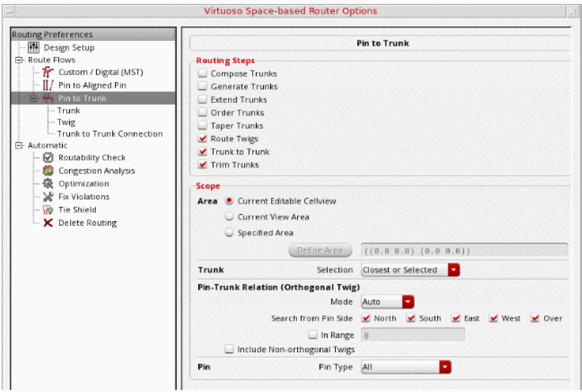Uncheck the Trunk to Trunk checkbox

[202, 152]
